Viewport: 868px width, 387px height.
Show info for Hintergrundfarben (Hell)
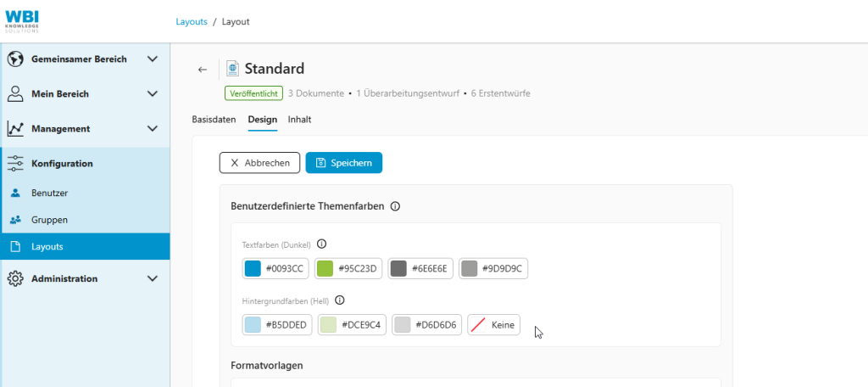pyautogui.click(x=340, y=300)
